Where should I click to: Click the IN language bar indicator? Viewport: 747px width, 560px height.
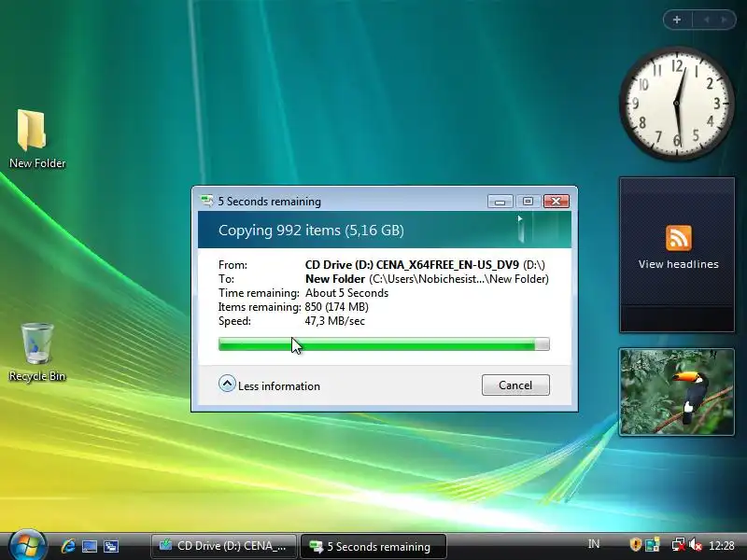coord(594,544)
